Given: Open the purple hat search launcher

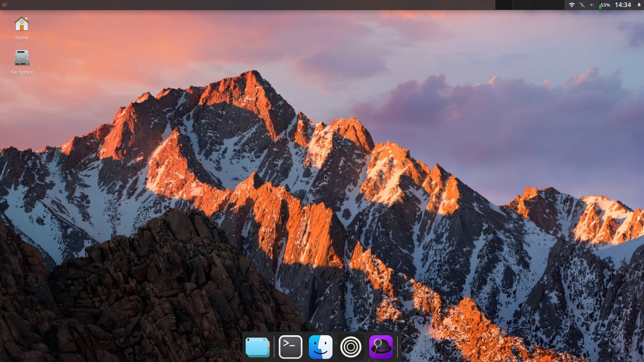Looking at the screenshot, I should point(381,347).
